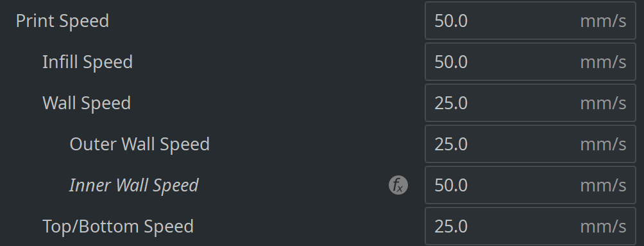The image size is (644, 246).
Task: Click the fx reset icon beside Inner Wall Speed
Action: point(398,185)
